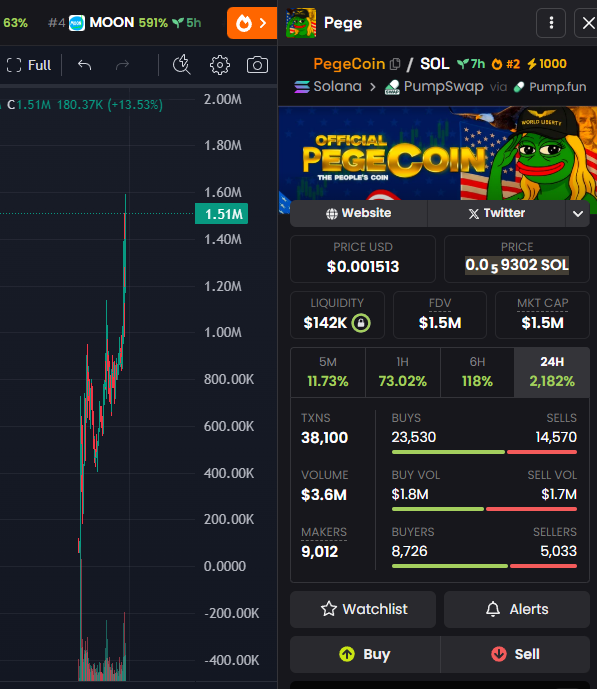Click the buyers/sellers ratio bar
The image size is (597, 689).
pos(484,566)
